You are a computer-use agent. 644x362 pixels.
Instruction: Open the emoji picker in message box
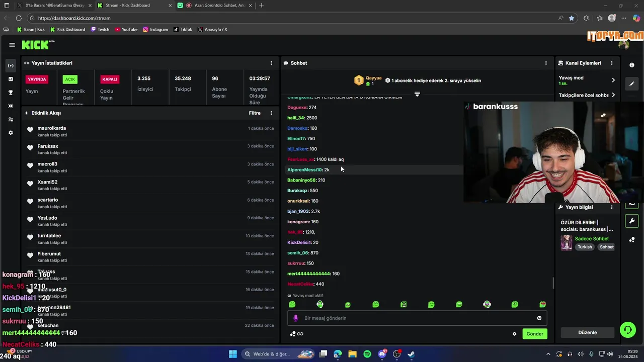click(x=539, y=318)
